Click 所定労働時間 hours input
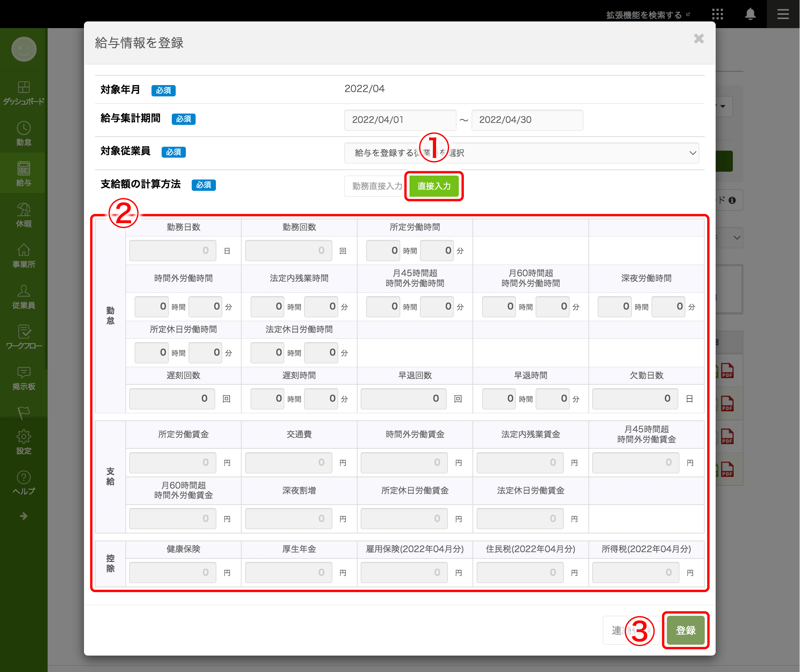Screen dimensions: 800x672 pos(383,251)
